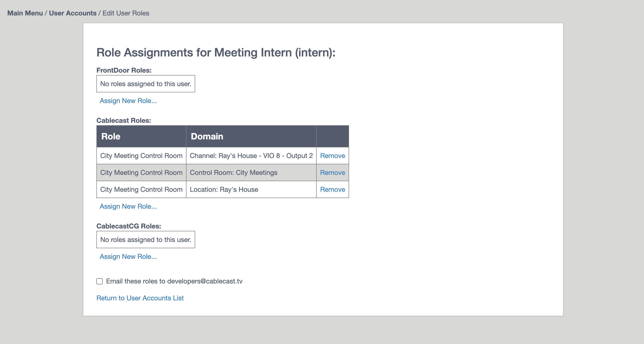This screenshot has height=344, width=644.
Task: Click Assign New Role under Cablecast Roles
Action: (x=128, y=206)
